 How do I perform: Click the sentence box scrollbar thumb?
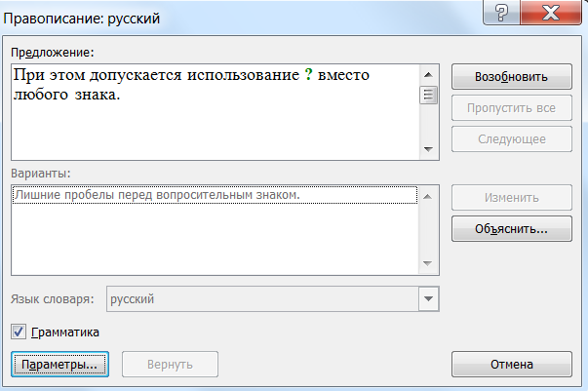(x=428, y=95)
